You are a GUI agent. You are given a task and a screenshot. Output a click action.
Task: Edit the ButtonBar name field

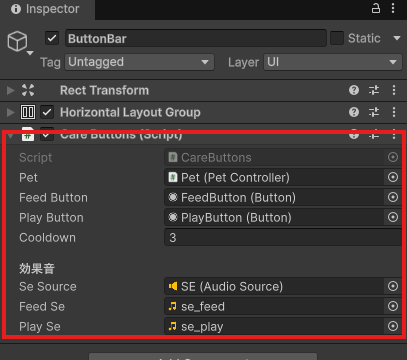196,38
